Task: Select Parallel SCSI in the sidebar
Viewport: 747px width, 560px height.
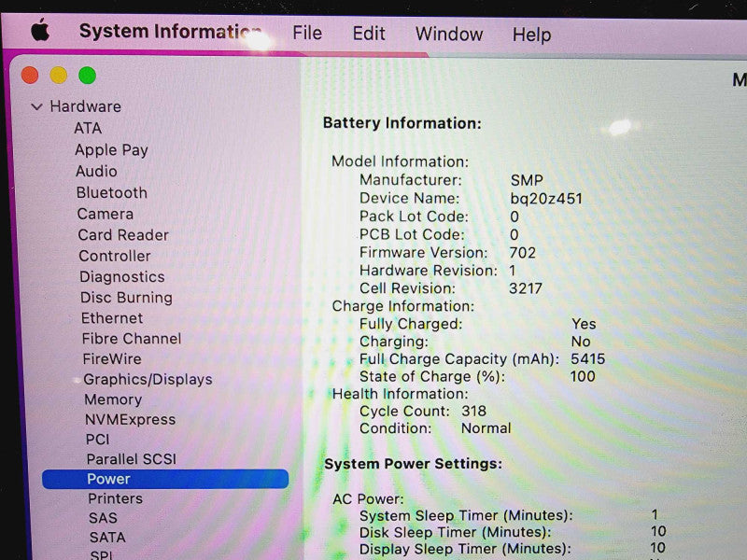Action: click(132, 459)
